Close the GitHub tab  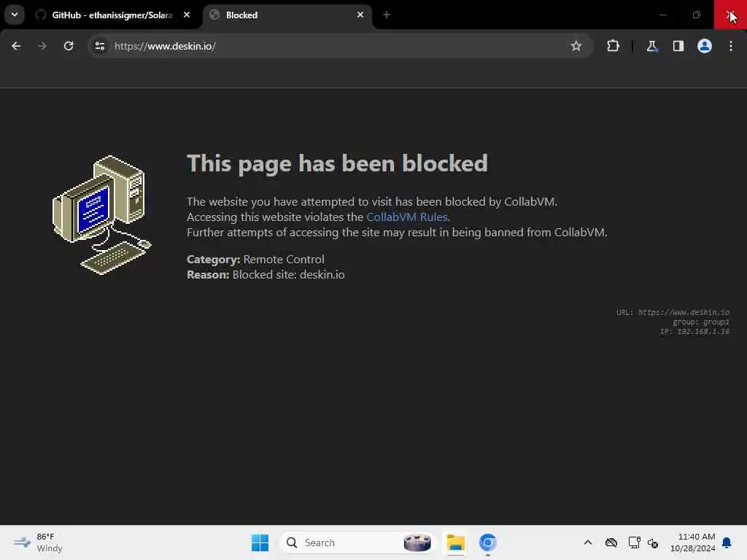coord(187,15)
